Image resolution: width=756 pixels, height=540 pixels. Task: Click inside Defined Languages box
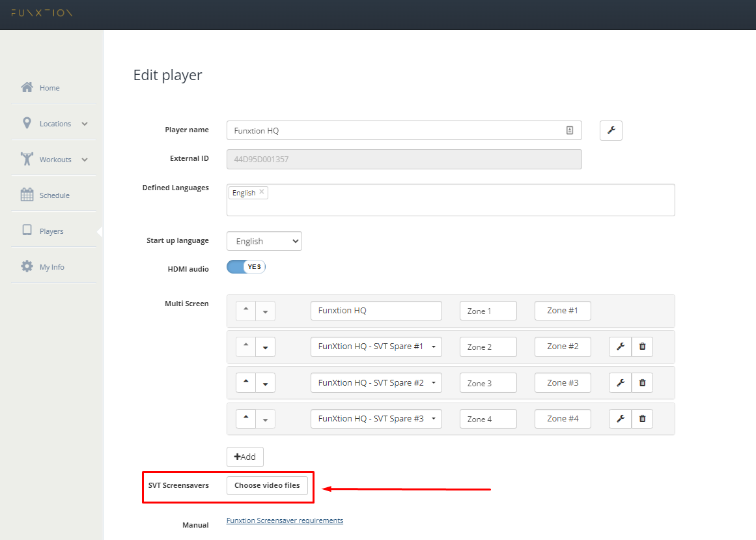point(451,200)
